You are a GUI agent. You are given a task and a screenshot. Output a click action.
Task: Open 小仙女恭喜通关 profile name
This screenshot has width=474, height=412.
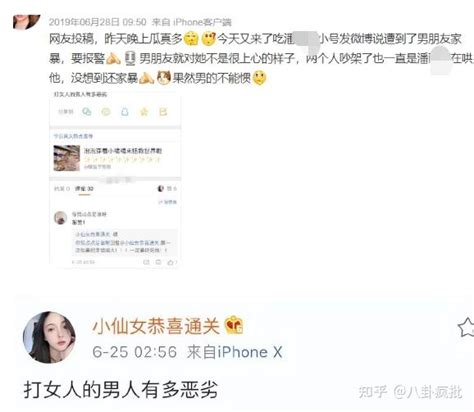[x=156, y=326]
